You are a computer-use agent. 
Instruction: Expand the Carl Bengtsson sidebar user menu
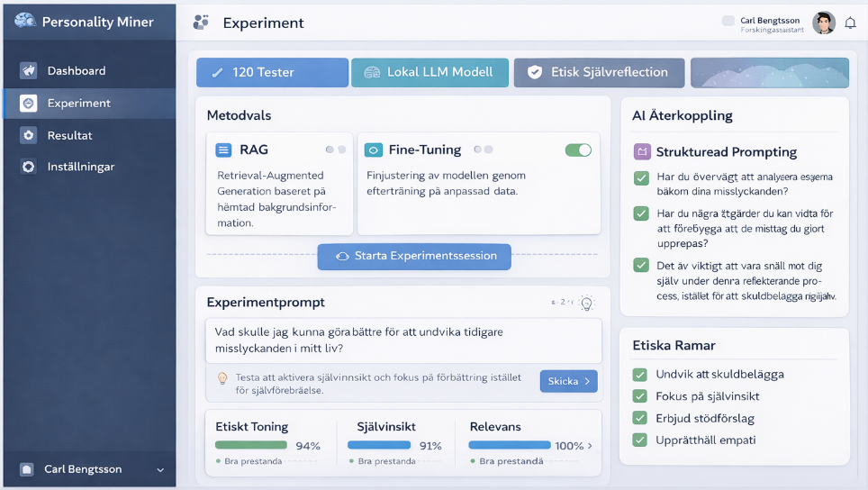point(160,469)
